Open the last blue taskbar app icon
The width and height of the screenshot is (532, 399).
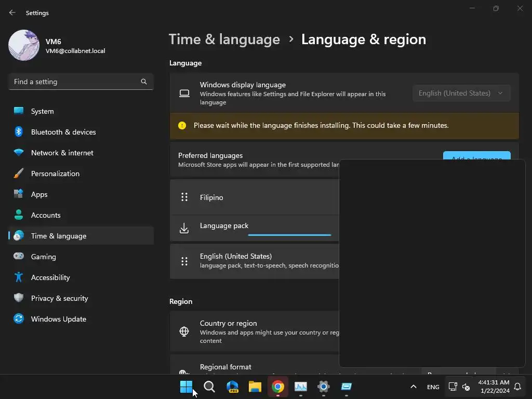pos(347,387)
